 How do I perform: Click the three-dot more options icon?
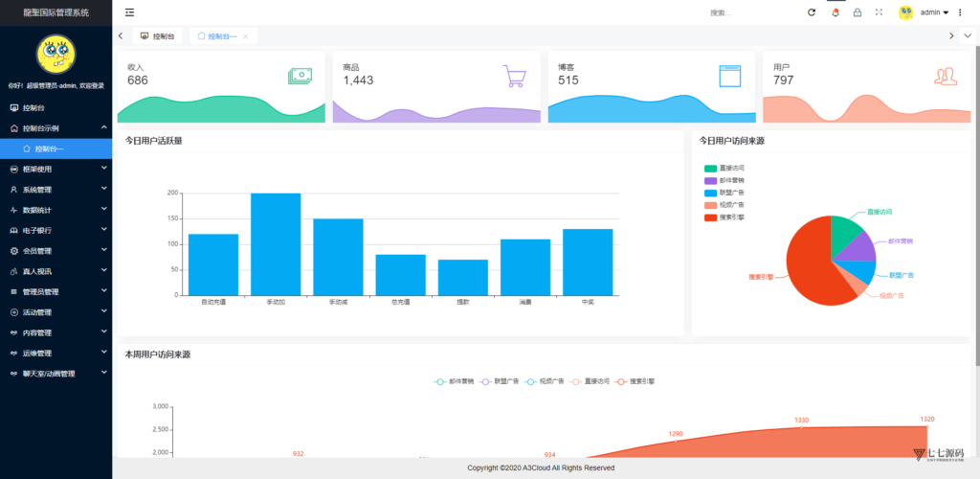coord(960,12)
